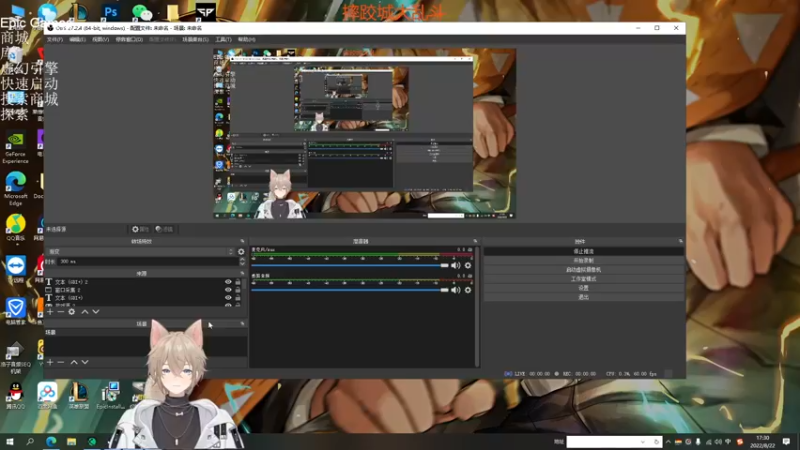Image resolution: width=800 pixels, height=450 pixels.
Task: Toggle lock on 文本 (GDI+) source
Action: [238, 297]
